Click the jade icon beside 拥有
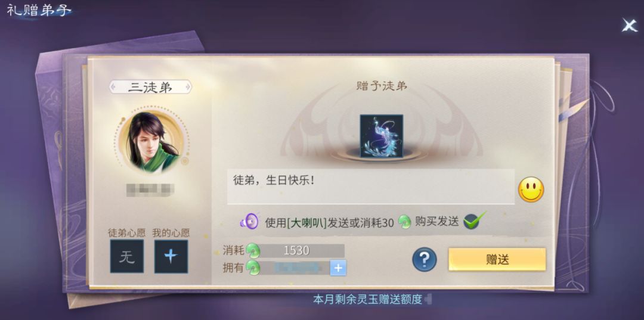Screen dimensions: 644x320 [x=253, y=268]
